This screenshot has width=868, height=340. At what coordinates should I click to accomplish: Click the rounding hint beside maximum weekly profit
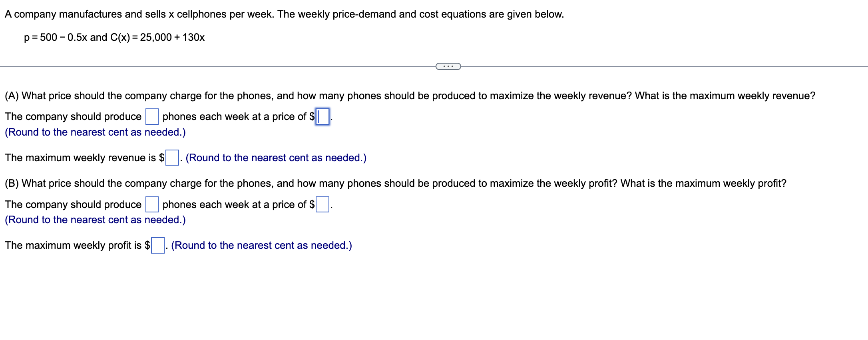[x=261, y=245]
